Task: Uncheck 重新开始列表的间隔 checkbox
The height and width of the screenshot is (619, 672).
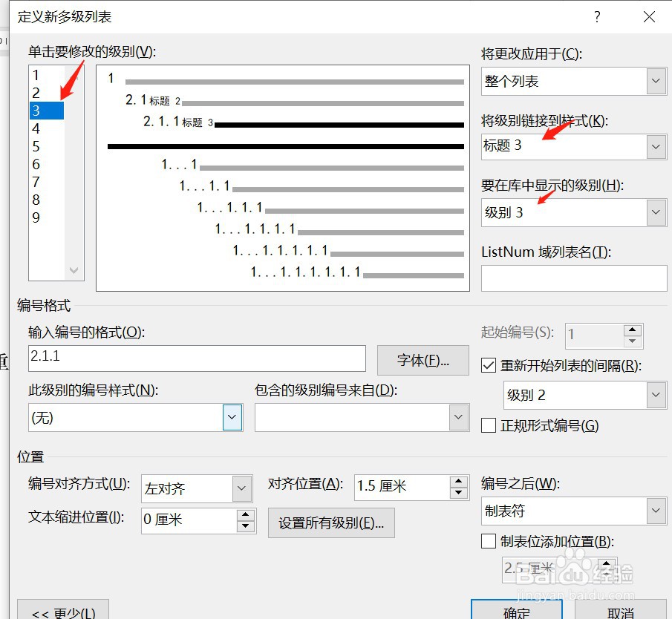Action: click(x=488, y=364)
